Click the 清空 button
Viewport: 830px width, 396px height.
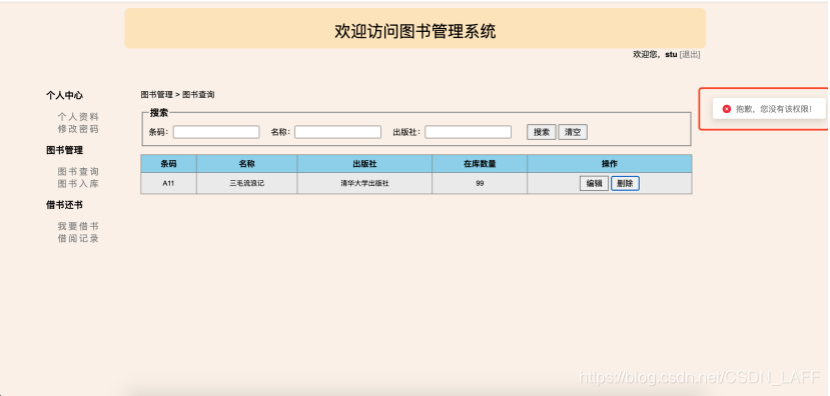[573, 132]
